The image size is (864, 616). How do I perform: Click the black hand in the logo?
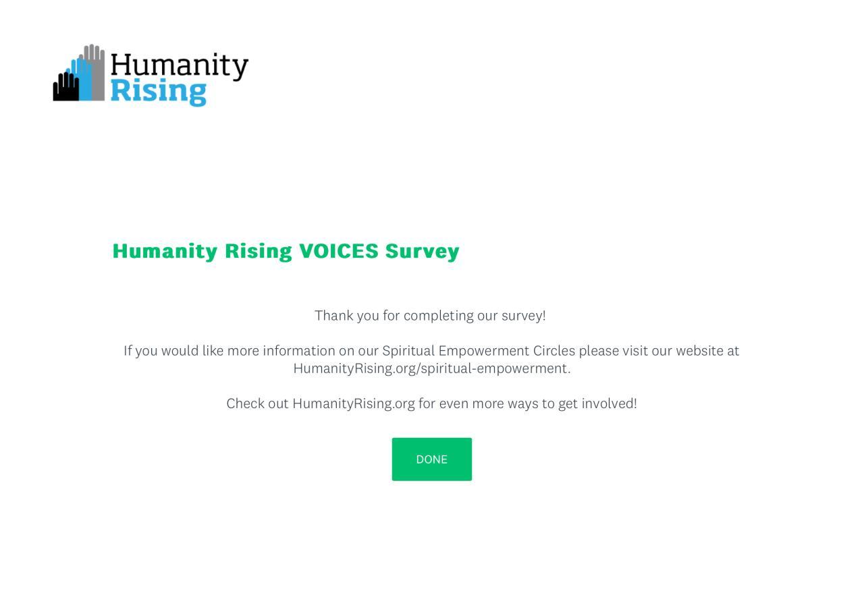click(65, 88)
